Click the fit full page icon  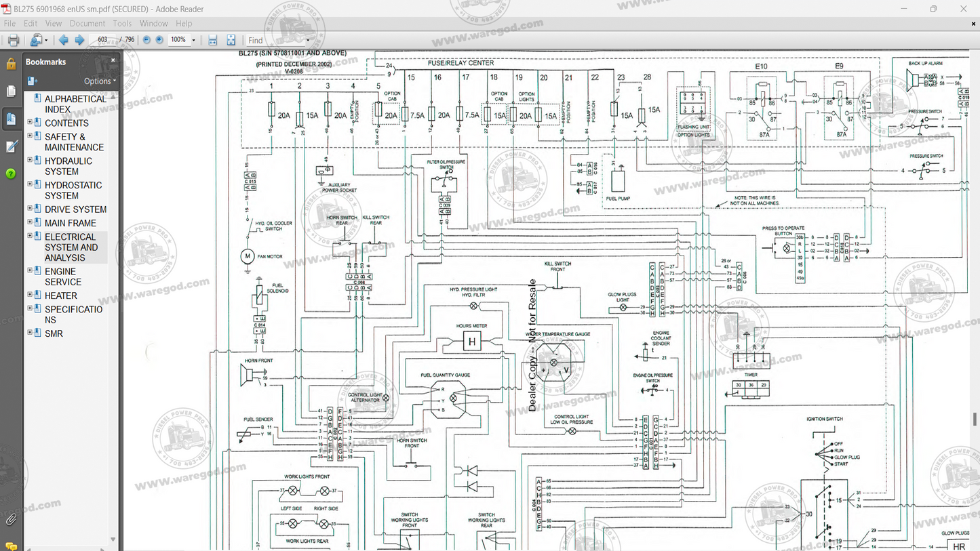231,41
